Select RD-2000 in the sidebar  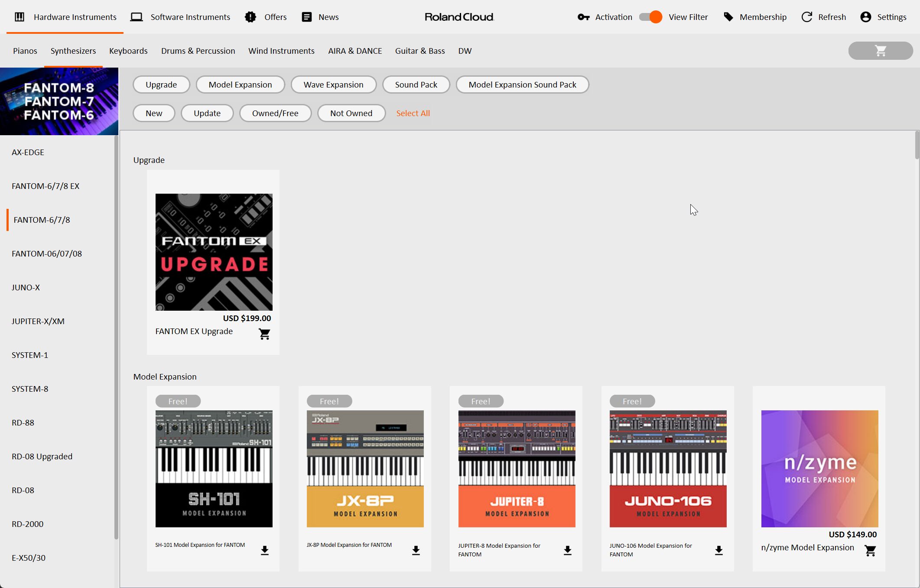[x=28, y=524]
